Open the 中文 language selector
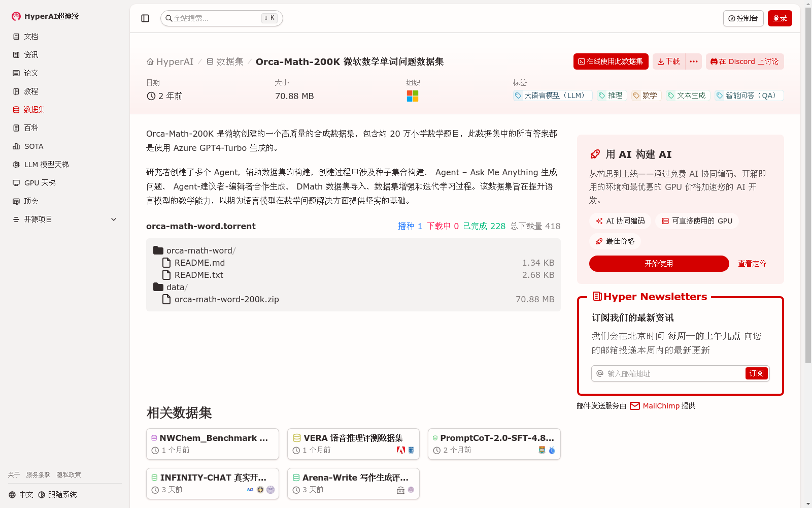 [21, 495]
